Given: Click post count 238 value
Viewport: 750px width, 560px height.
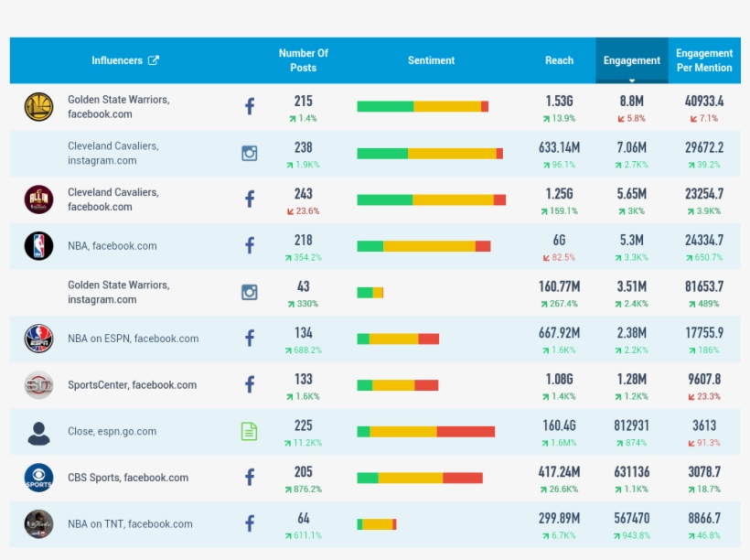Looking at the screenshot, I should [304, 147].
